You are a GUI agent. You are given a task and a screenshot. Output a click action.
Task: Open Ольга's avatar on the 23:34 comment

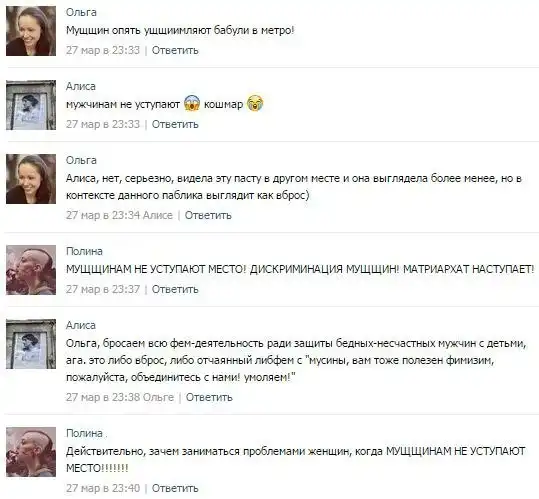click(31, 179)
